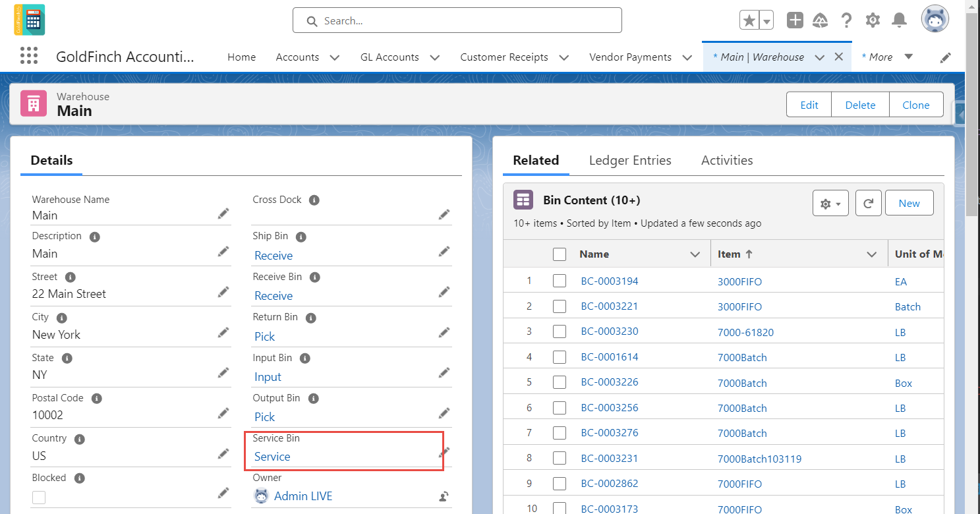Open Global Actions plus icon
This screenshot has width=980, height=514.
[x=795, y=20]
